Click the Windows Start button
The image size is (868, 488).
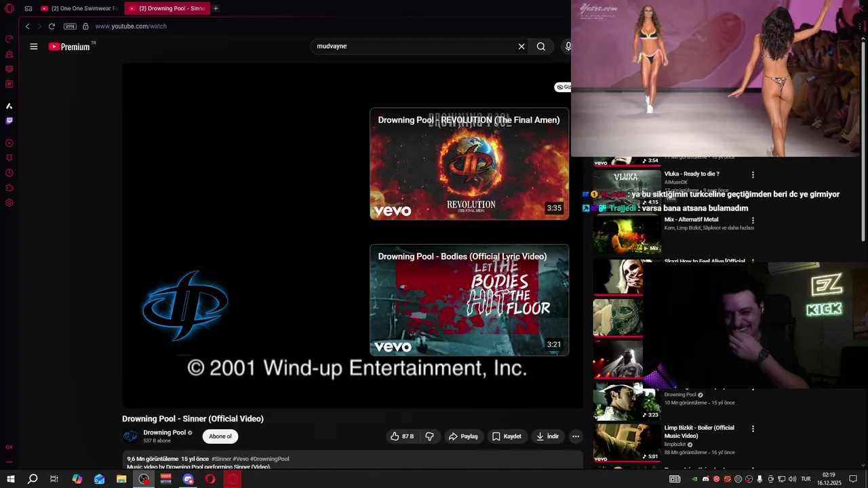pyautogui.click(x=10, y=479)
